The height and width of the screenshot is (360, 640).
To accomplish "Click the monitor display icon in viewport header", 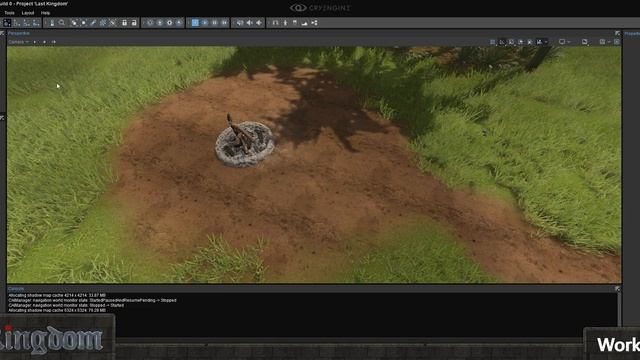I will pos(562,42).
